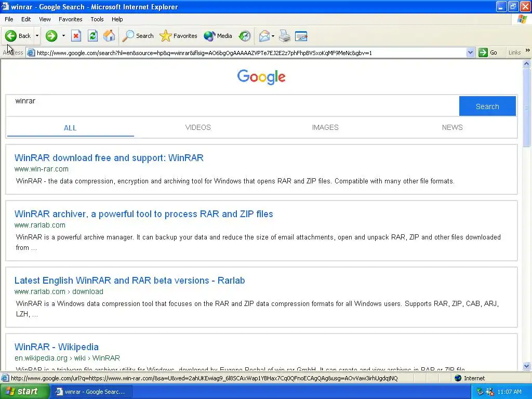Open the Media pane globe icon
The width and height of the screenshot is (532, 399).
(218, 36)
